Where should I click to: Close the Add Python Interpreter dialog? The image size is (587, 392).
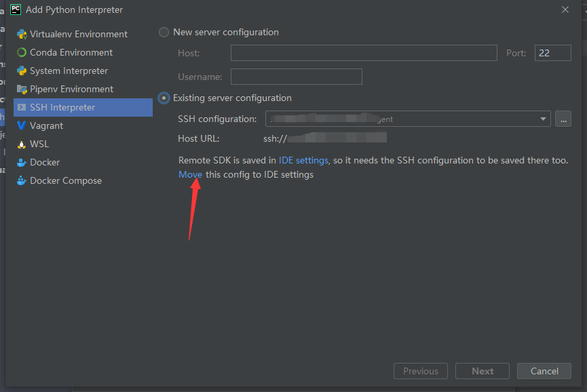(x=565, y=9)
